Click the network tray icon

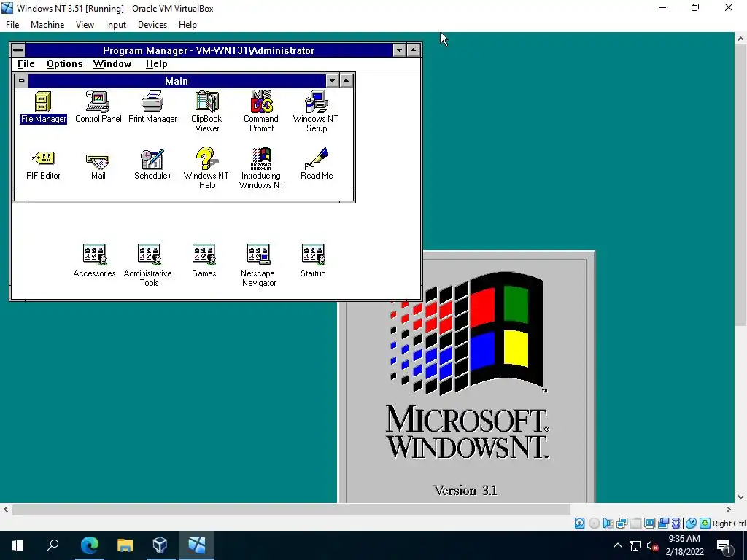[635, 545]
